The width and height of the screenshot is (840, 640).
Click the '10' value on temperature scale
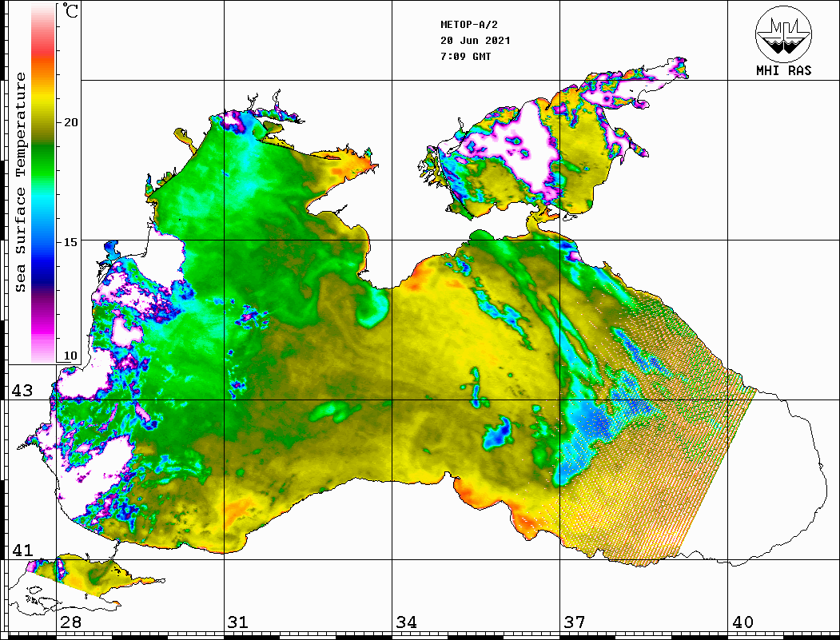(70, 356)
